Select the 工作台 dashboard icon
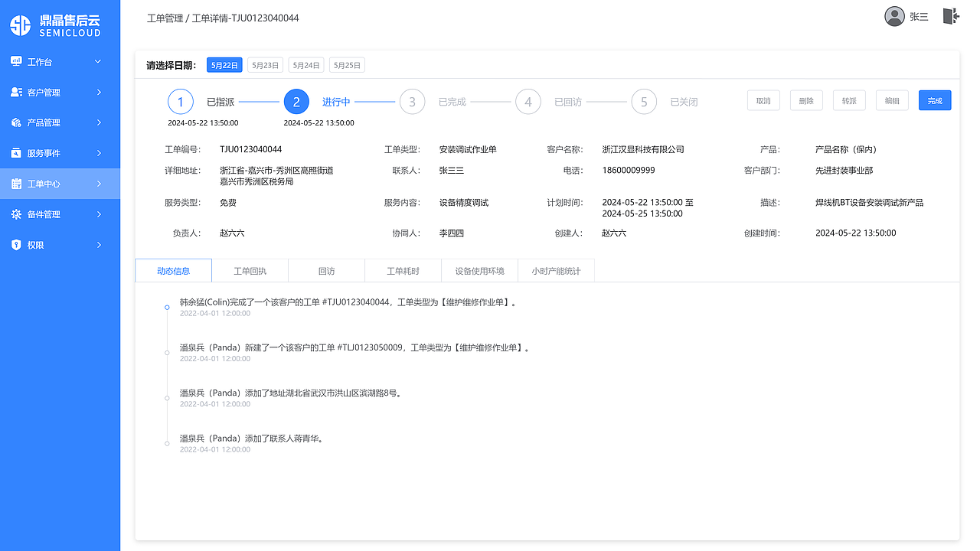980x551 pixels. 17,61
